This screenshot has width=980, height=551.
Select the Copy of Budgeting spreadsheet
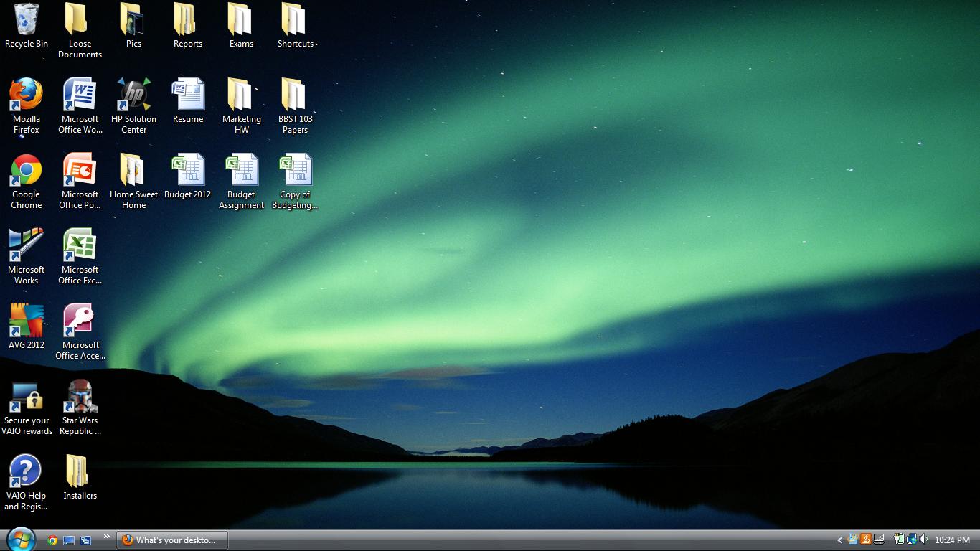(295, 182)
